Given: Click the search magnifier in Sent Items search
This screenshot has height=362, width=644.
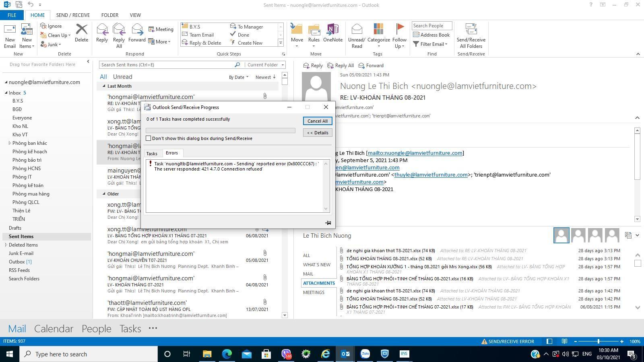Looking at the screenshot, I should (237, 65).
